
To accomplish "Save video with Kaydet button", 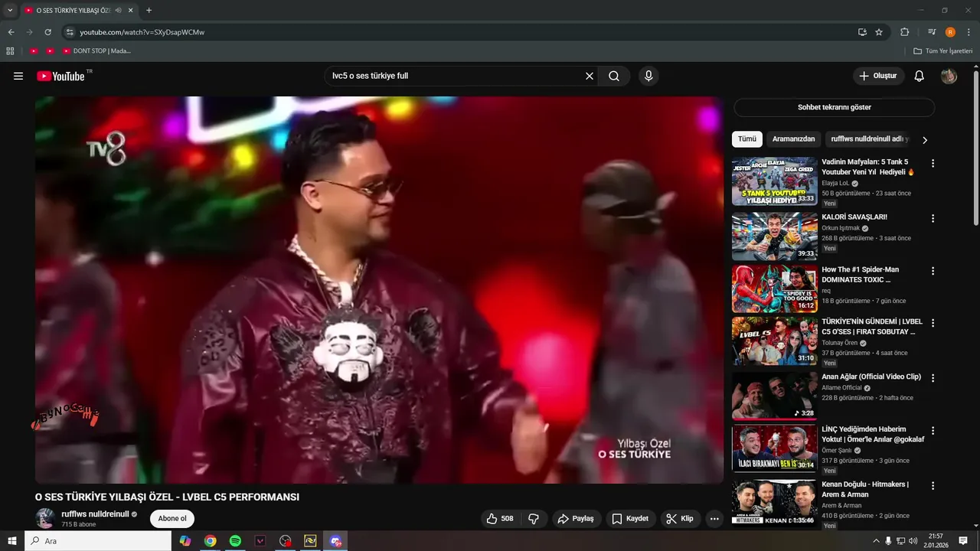I will (x=631, y=518).
